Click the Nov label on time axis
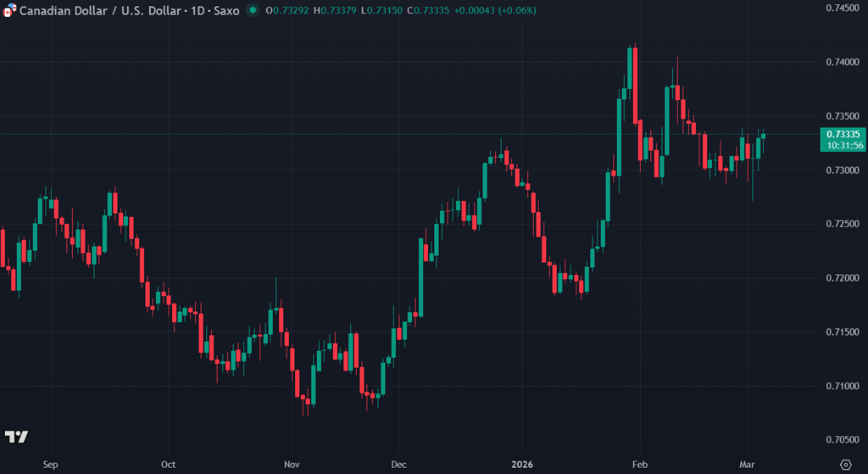 coord(292,465)
